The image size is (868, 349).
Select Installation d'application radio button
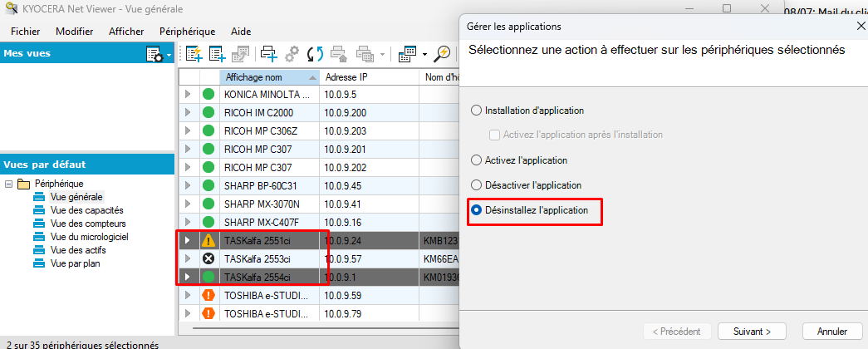(476, 111)
